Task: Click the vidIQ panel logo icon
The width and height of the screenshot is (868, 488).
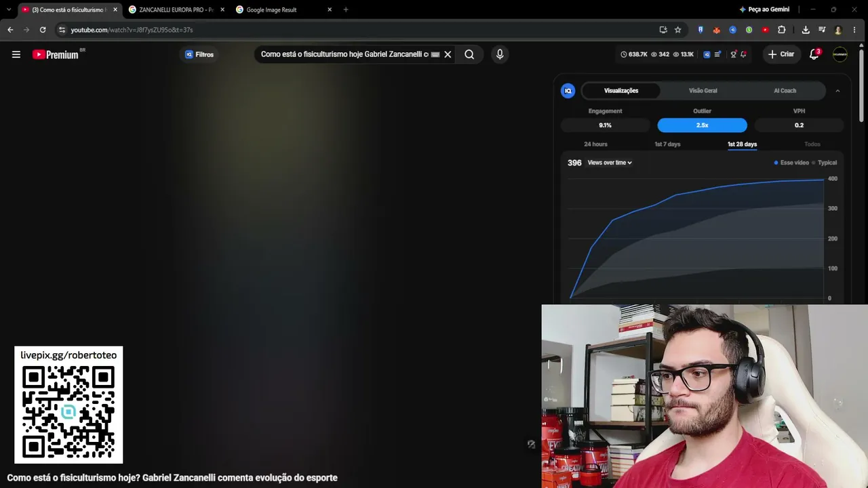Action: click(568, 91)
